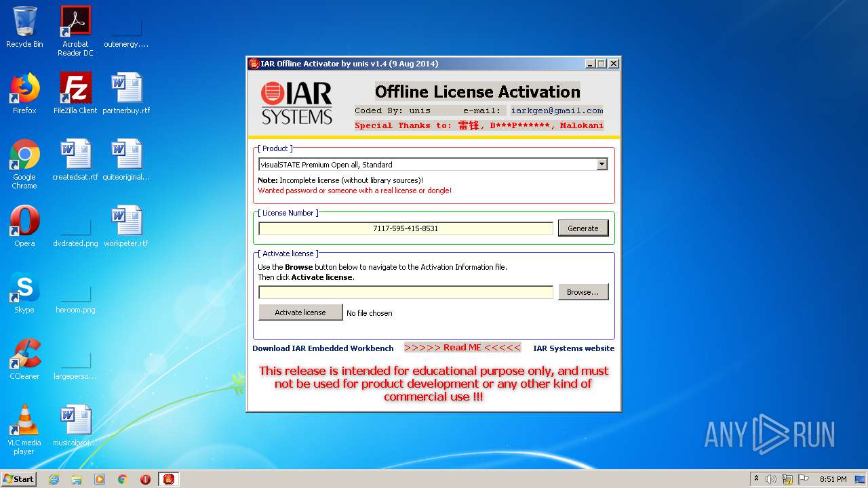
Task: Open the network tray icon
Action: pyautogui.click(x=787, y=479)
